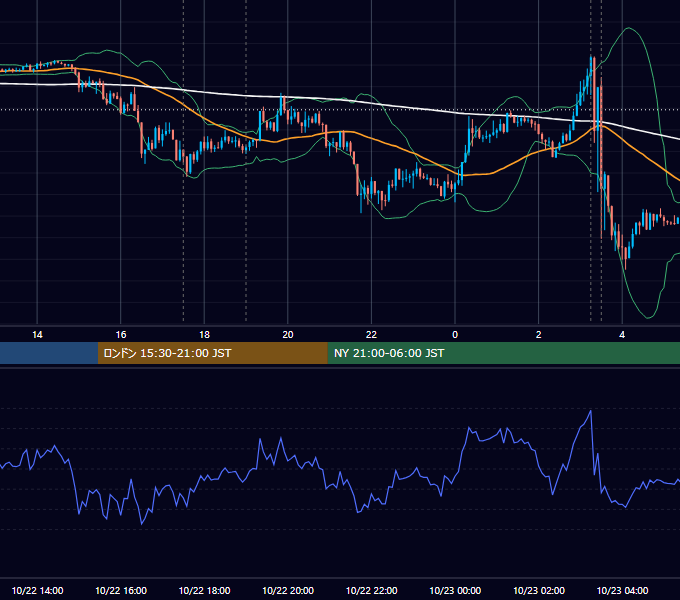
Task: Click the 4 hour axis label
Action: (x=622, y=335)
